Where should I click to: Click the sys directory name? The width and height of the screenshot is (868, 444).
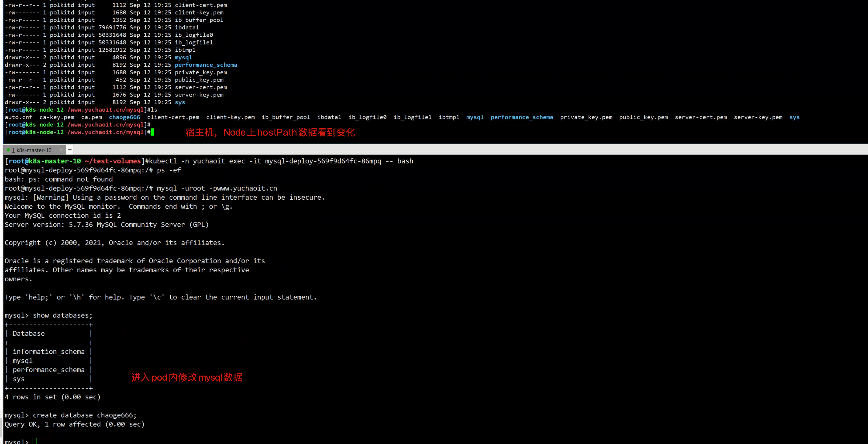tap(795, 117)
